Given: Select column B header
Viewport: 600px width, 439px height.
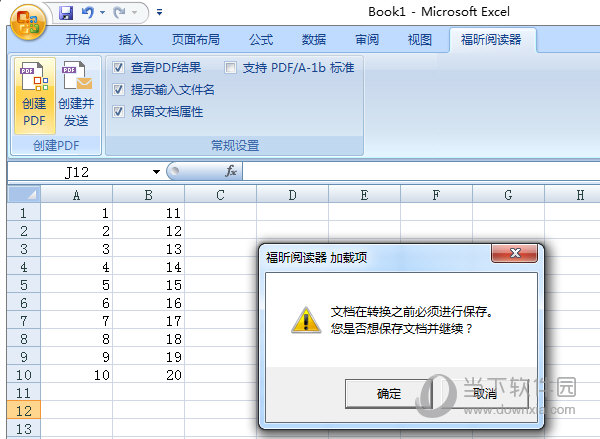Looking at the screenshot, I should 148,195.
